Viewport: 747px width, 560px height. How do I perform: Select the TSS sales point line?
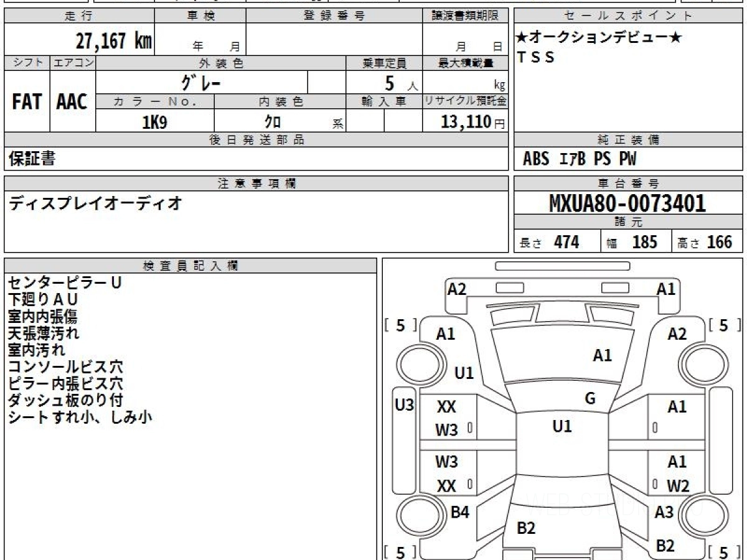pos(536,58)
